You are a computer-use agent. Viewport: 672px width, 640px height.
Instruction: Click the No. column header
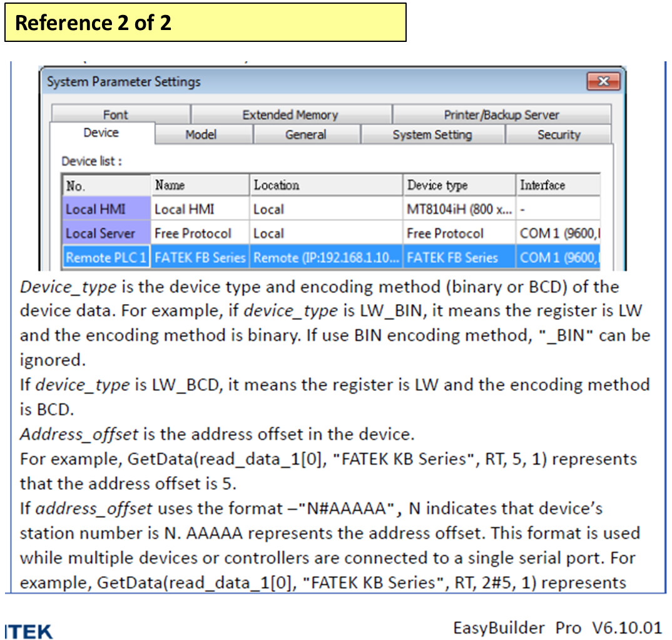click(106, 185)
